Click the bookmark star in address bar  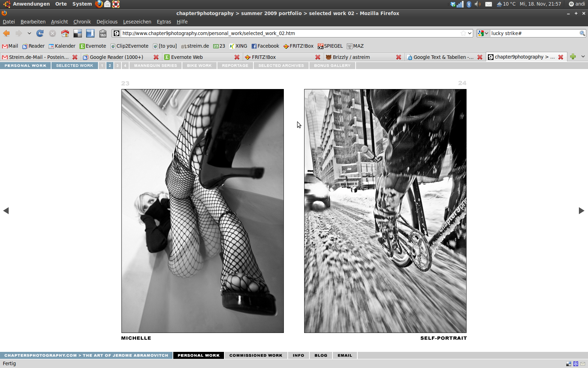463,33
